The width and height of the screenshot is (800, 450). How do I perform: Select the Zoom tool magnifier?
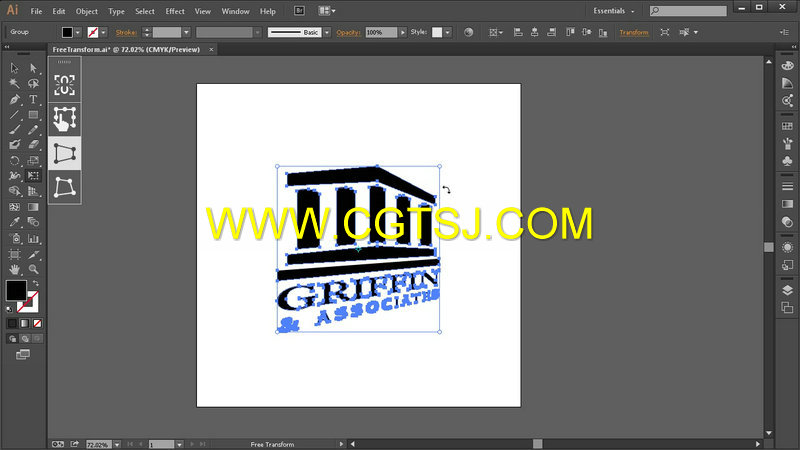[x=33, y=269]
